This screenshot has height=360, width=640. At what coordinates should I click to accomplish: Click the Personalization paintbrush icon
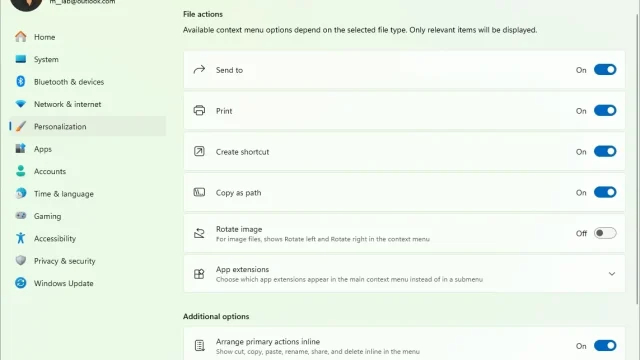[x=20, y=126]
